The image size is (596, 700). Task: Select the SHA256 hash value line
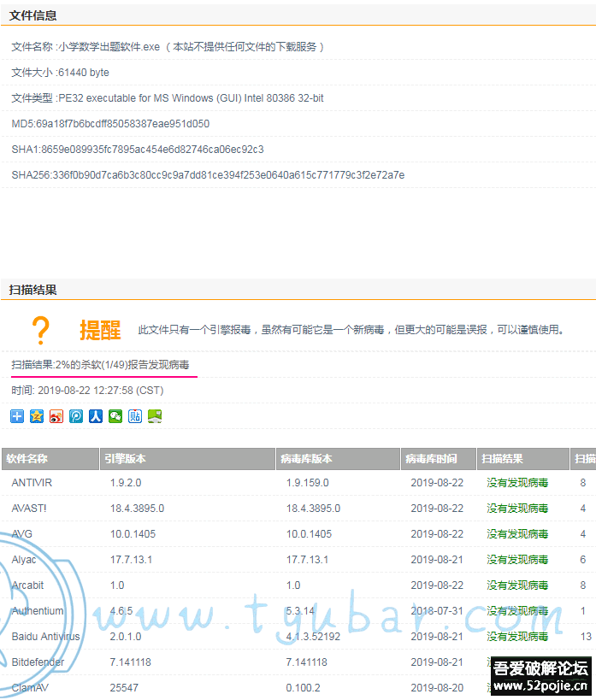coord(208,175)
